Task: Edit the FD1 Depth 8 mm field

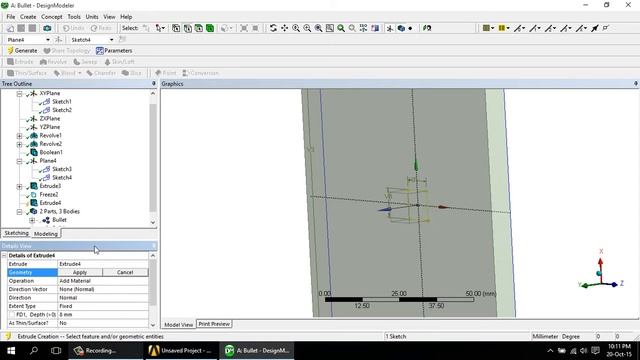Action: (x=103, y=315)
